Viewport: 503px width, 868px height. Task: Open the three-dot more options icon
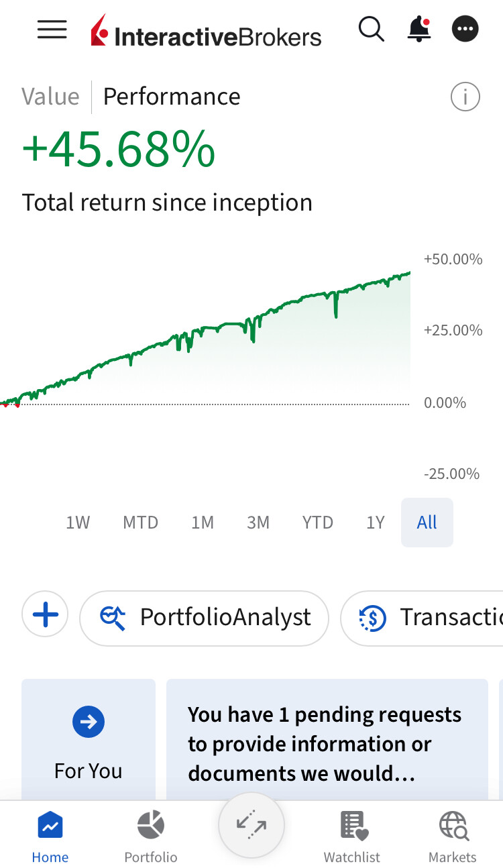click(465, 30)
